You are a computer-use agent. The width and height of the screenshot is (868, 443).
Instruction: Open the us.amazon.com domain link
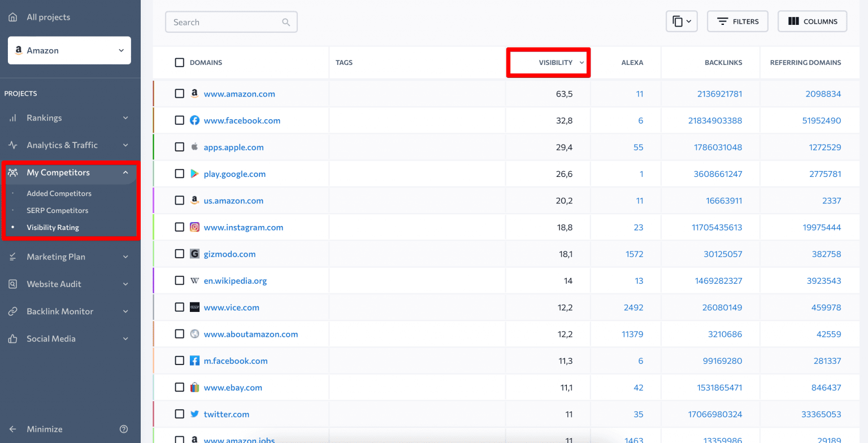233,201
